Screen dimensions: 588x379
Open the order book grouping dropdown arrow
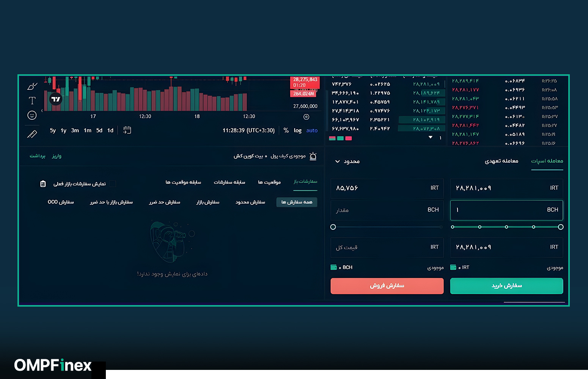pos(431,137)
